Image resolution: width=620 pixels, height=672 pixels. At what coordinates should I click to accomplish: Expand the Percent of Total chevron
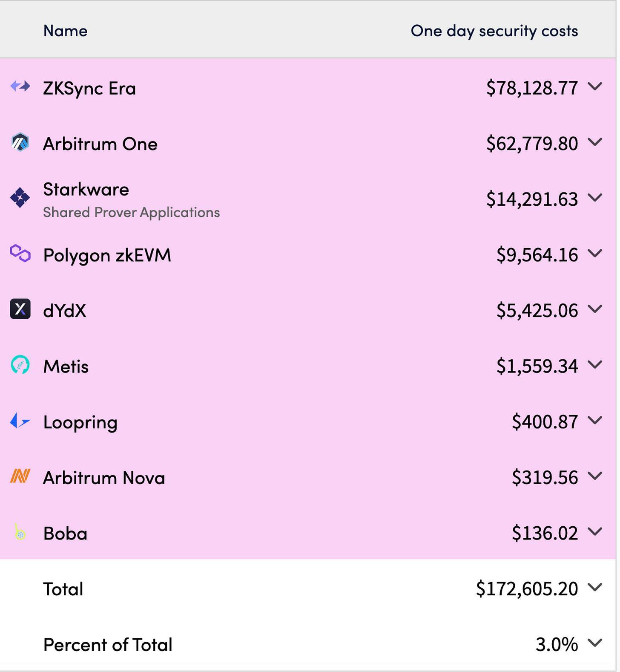point(595,643)
